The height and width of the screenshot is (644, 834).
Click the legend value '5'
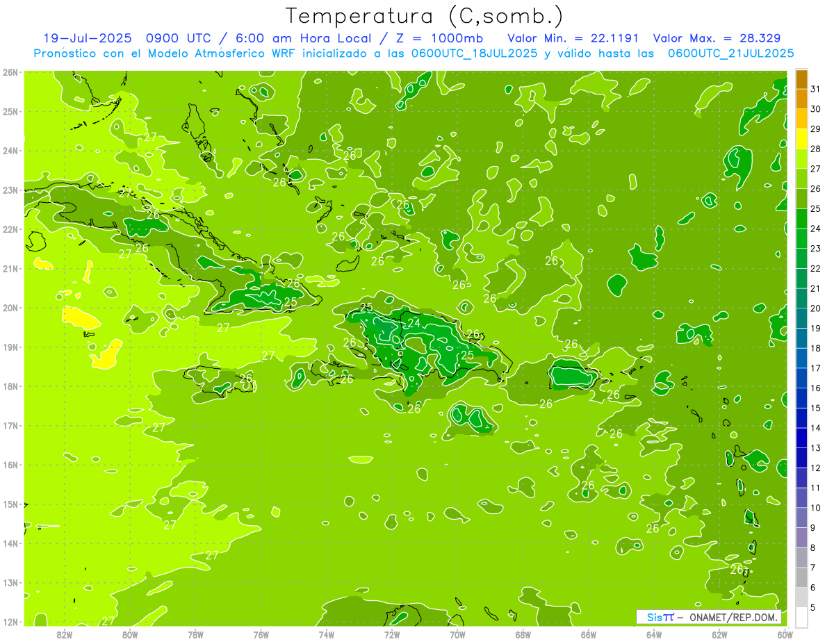(813, 607)
